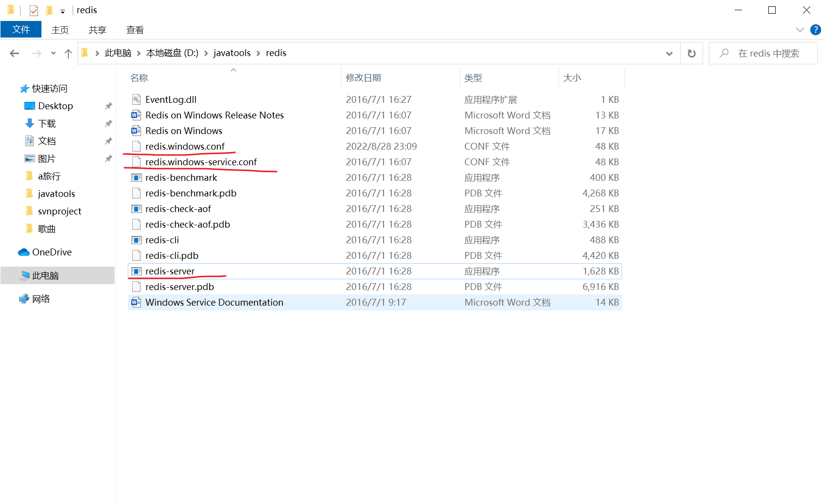Screen dimensions: 824x504
Task: Click Word icon of Redis on Windows Release Notes
Action: (136, 115)
